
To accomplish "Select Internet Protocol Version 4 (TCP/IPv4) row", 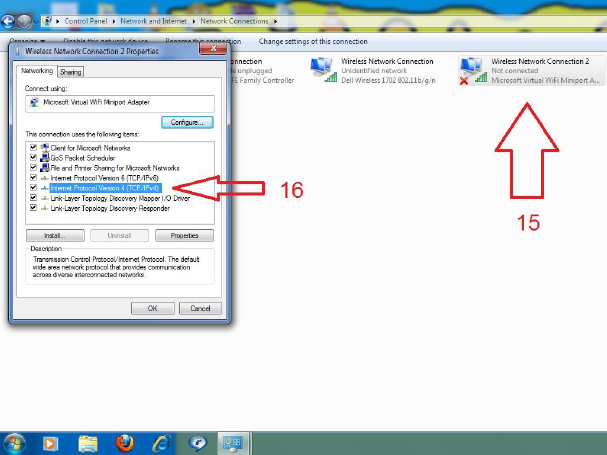I will 105,188.
